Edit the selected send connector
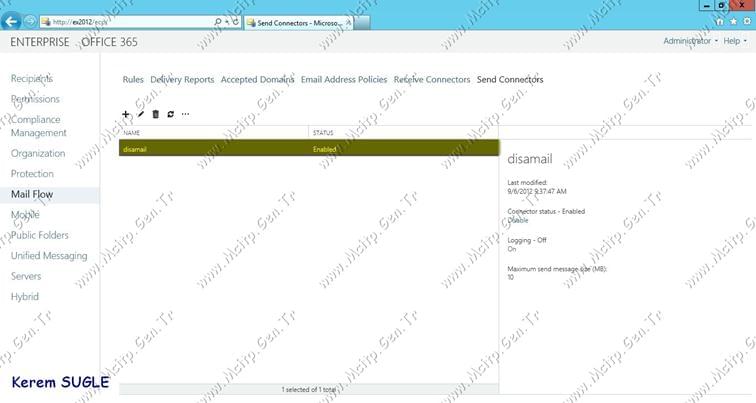Viewport: 756px width, 403px height. coord(141,114)
